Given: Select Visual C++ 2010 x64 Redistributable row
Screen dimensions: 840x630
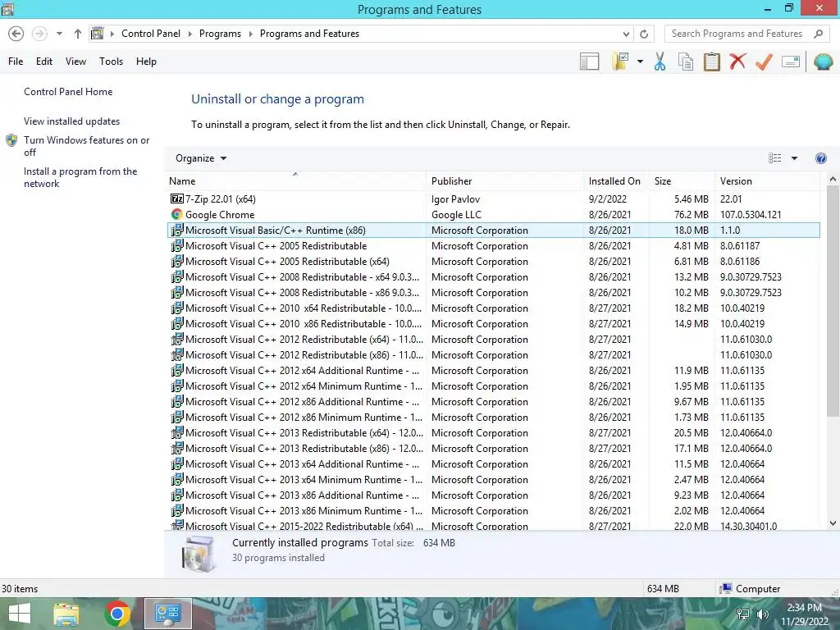Looking at the screenshot, I should tap(493, 308).
